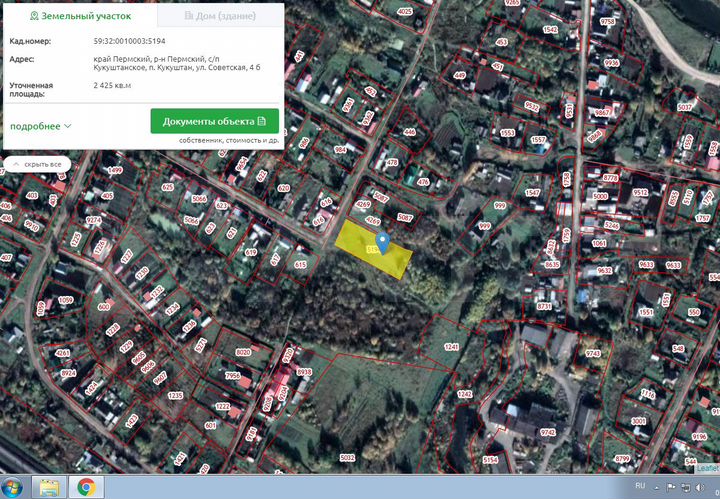This screenshot has width=720, height=499.
Task: Collapse panel with скрыть все
Action: 38,163
